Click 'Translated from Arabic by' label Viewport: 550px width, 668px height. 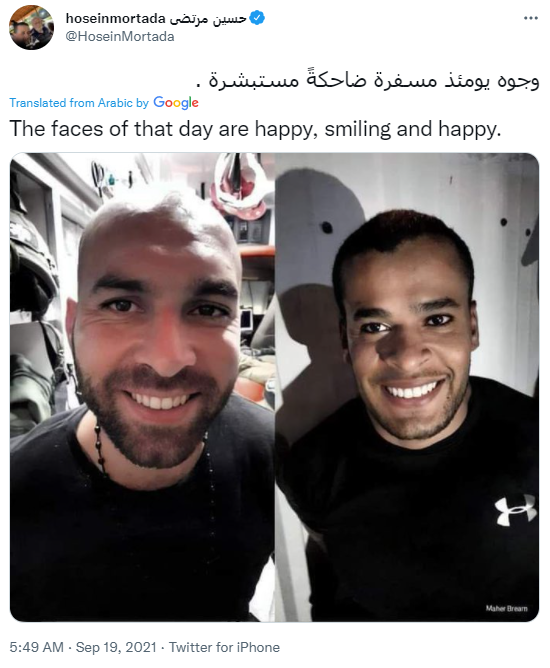[79, 103]
